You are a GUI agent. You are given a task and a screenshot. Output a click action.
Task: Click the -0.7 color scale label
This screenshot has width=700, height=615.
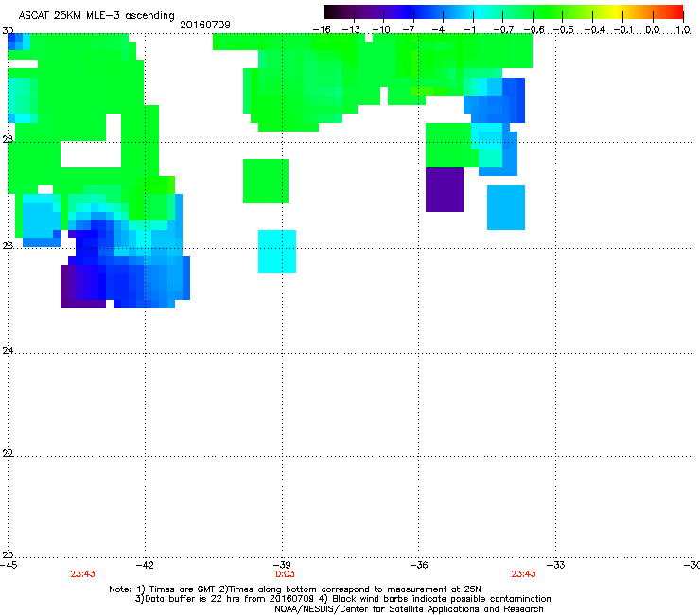coord(503,30)
